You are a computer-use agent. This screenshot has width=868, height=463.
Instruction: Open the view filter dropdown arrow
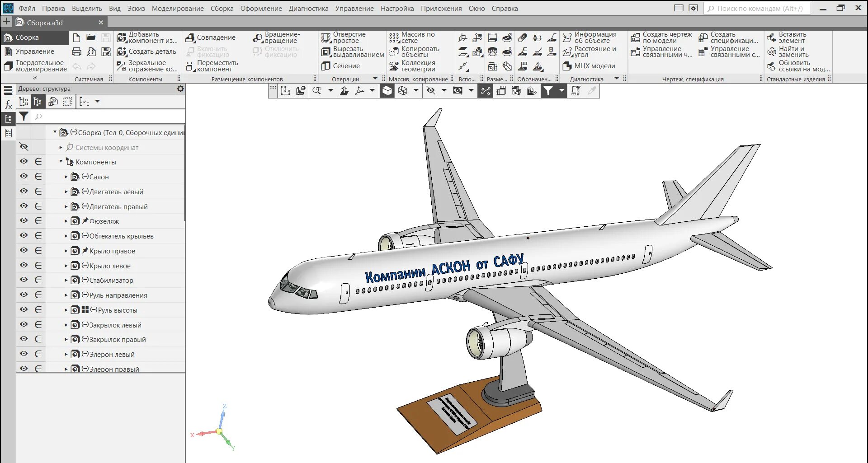tap(561, 91)
